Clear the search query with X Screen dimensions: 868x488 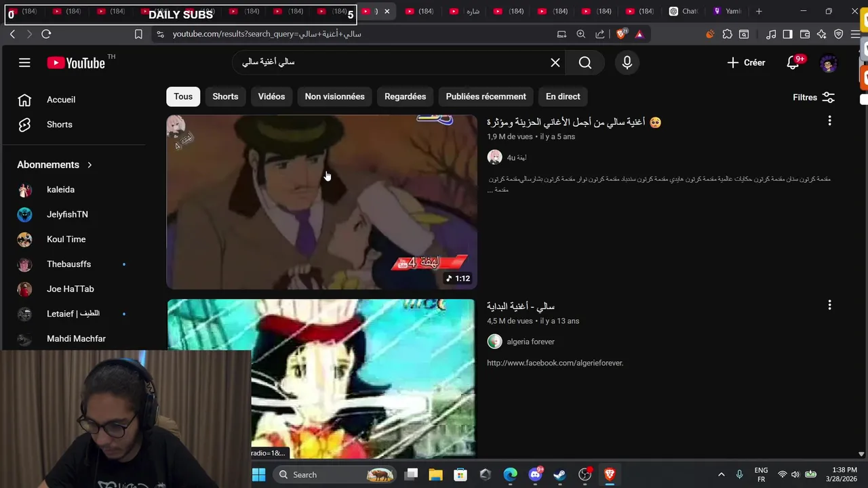tap(555, 62)
